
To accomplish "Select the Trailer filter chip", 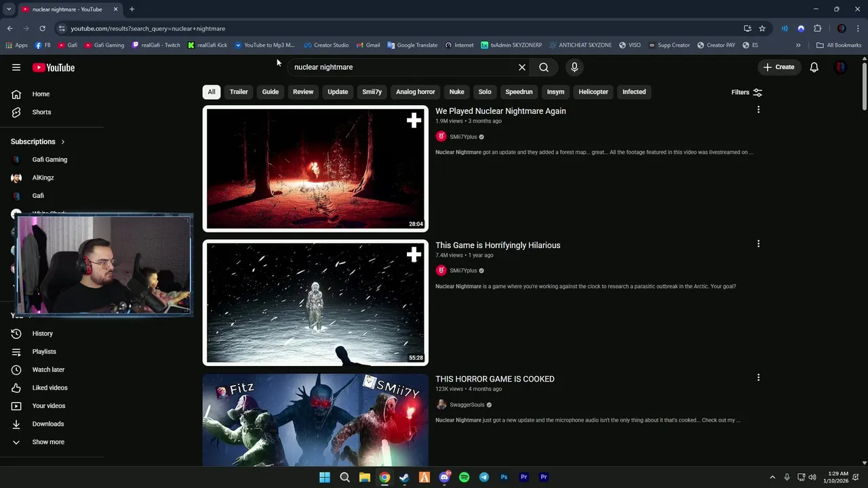I will click(x=239, y=92).
